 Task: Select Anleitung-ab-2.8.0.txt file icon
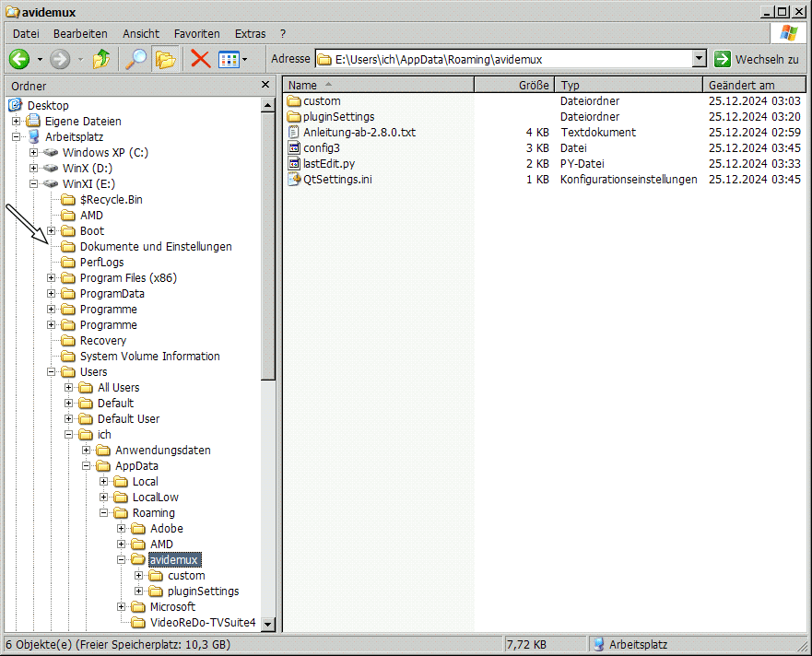(x=294, y=132)
